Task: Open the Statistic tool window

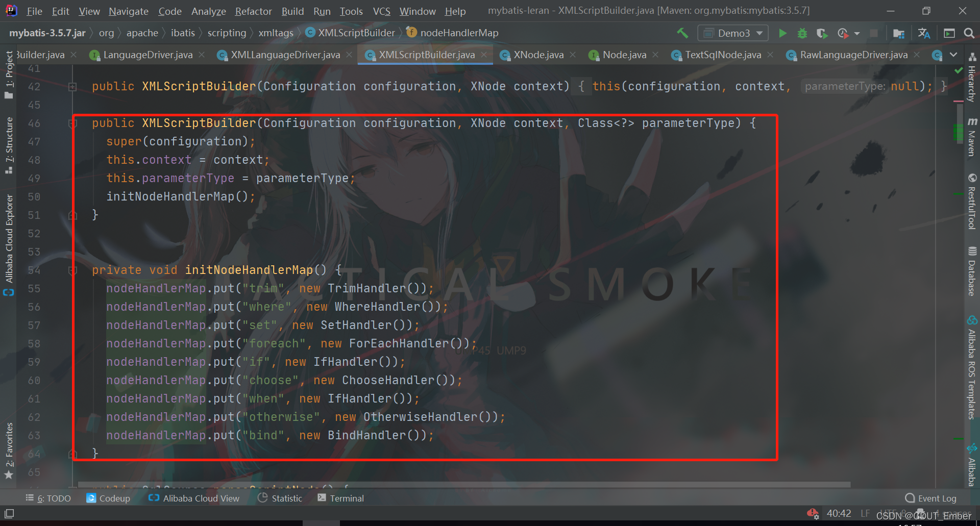Action: (280, 498)
